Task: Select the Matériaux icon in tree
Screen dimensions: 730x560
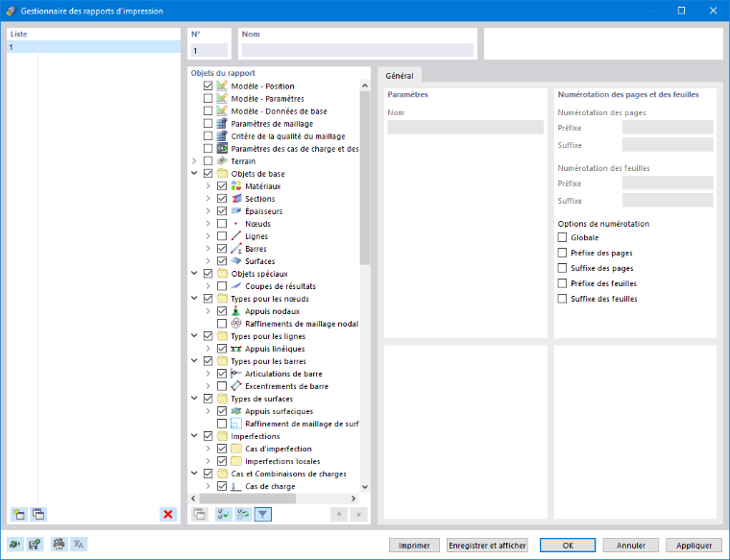Action: [x=236, y=186]
